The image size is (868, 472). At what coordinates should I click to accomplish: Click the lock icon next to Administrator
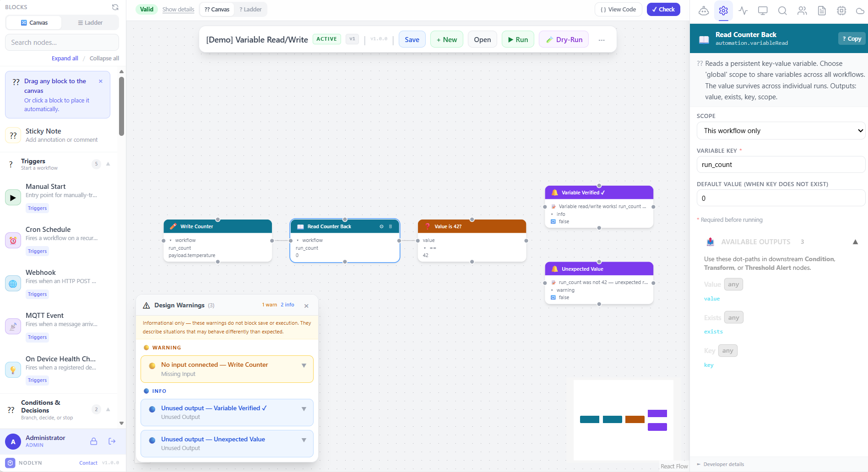[93, 441]
